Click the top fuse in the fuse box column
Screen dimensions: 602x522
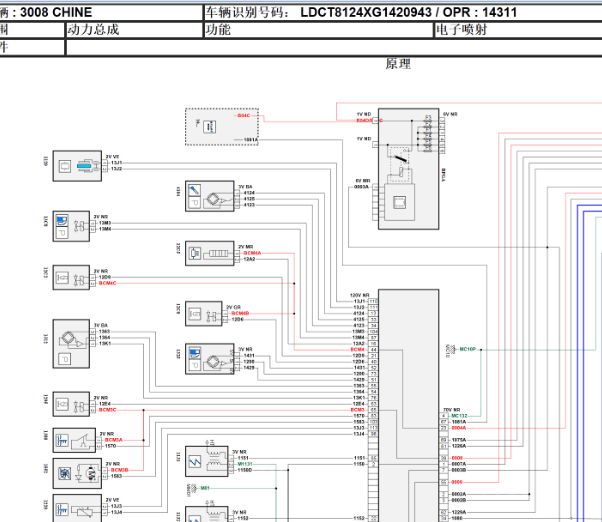[x=428, y=118]
